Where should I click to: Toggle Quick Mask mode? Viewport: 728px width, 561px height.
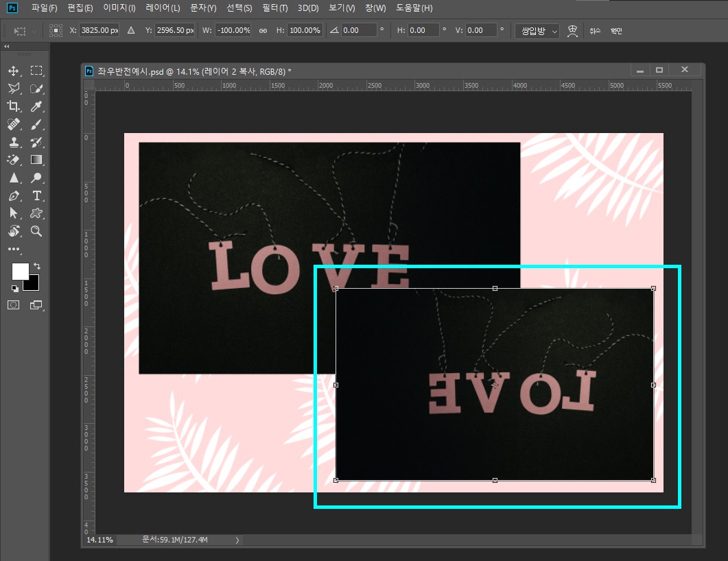[14, 305]
